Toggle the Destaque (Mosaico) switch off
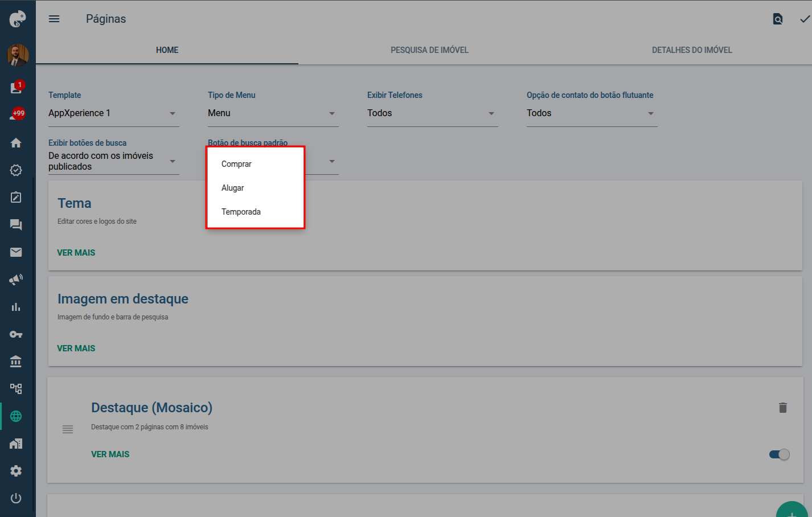812x517 pixels. pyautogui.click(x=779, y=454)
